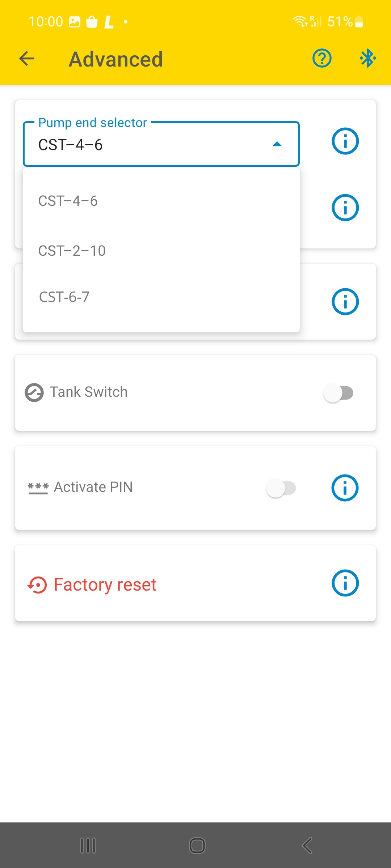
Task: Open info for Pump end selector
Action: [345, 141]
